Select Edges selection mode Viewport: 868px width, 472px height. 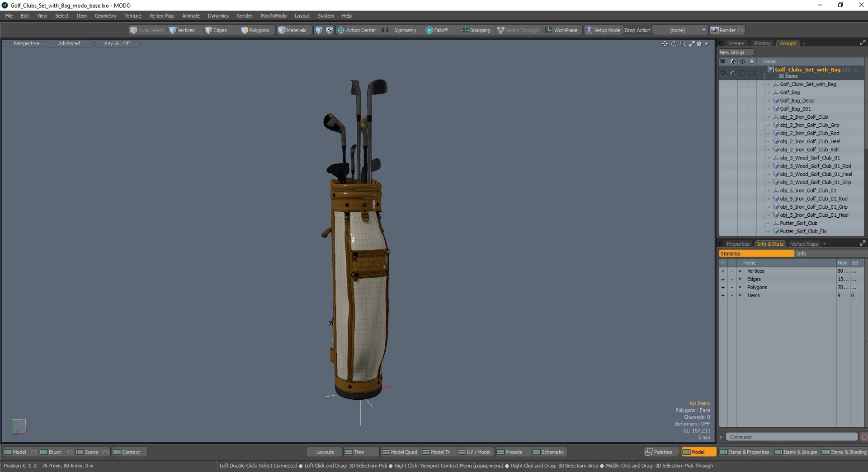coord(216,30)
